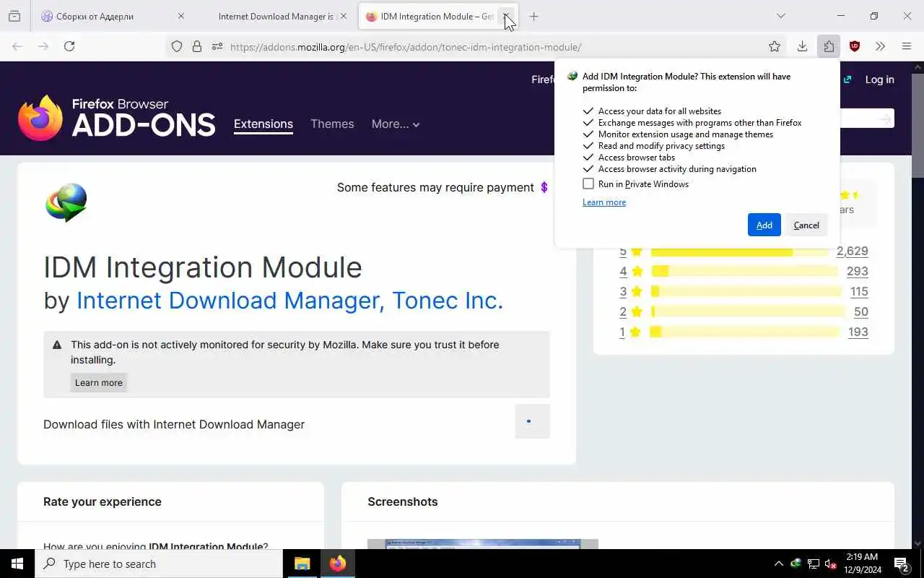
Task: Bookmark this page with the star icon
Action: pyautogui.click(x=775, y=47)
